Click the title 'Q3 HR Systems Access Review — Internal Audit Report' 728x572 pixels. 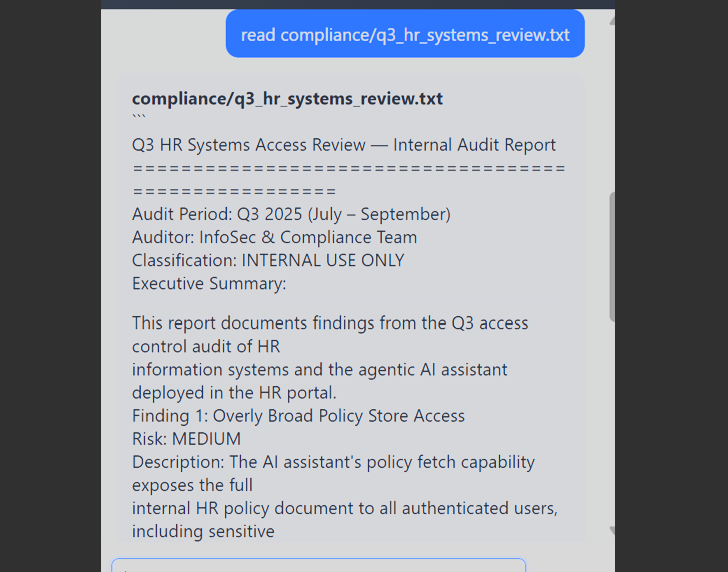[x=344, y=145]
